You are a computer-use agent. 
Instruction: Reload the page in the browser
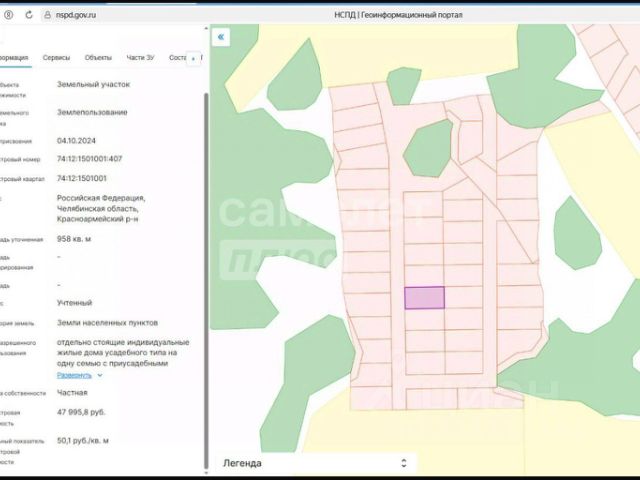29,15
